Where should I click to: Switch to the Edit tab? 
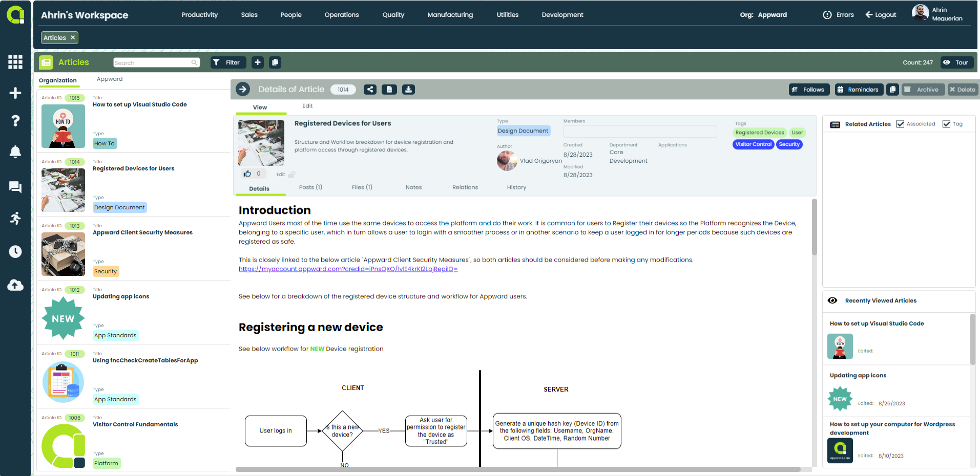pos(307,106)
